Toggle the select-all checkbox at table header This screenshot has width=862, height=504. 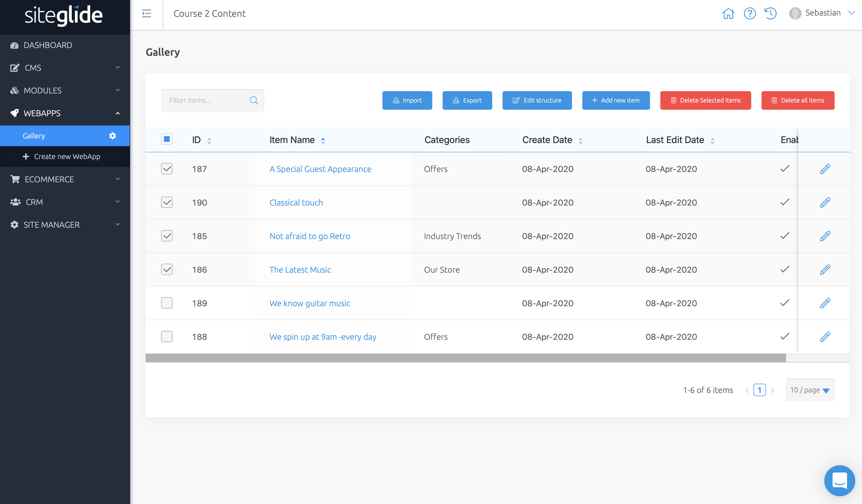[x=167, y=139]
